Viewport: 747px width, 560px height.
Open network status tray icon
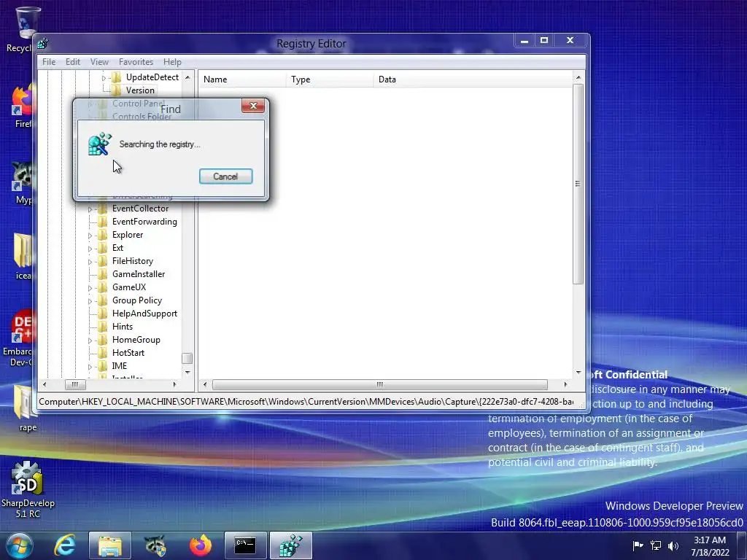656,545
